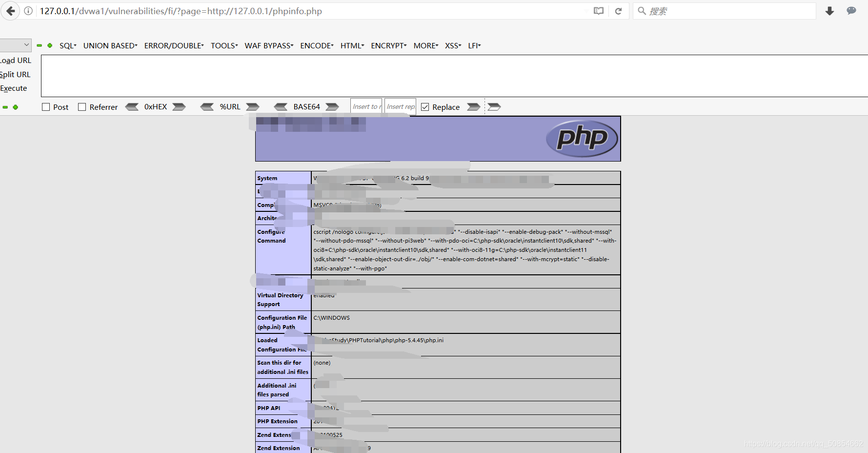Click green plus icon left of Post
Image resolution: width=868 pixels, height=453 pixels.
click(16, 107)
